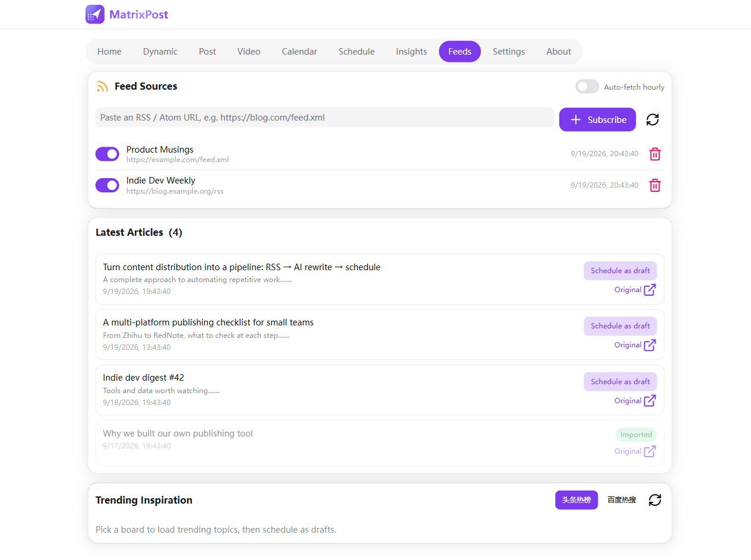This screenshot has width=751, height=560.
Task: Switch to the Calendar tab
Action: (x=299, y=52)
